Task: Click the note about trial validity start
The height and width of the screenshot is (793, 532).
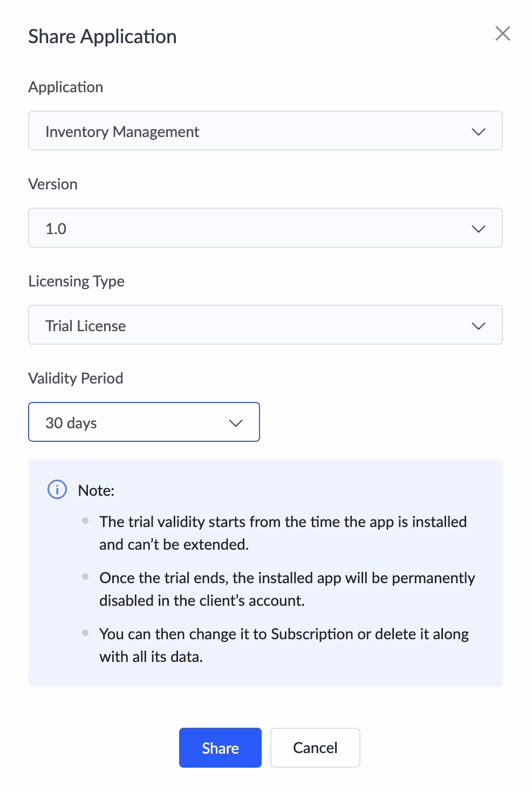Action: point(283,533)
